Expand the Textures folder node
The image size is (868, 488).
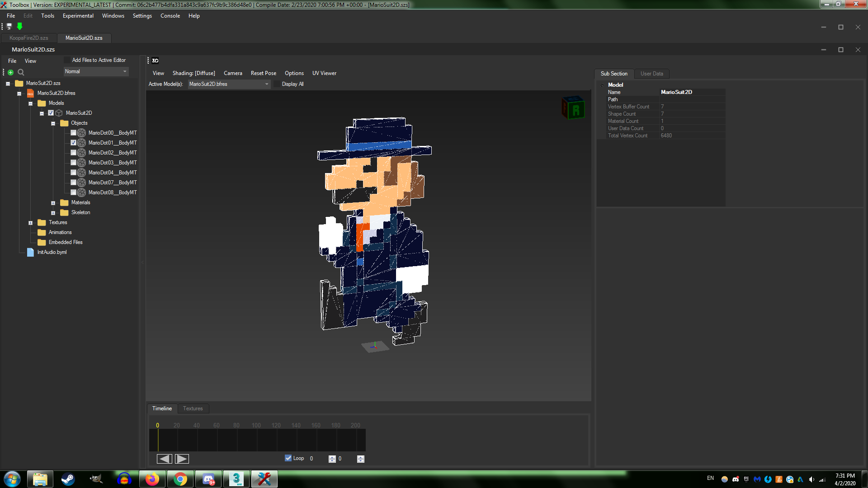(30, 223)
